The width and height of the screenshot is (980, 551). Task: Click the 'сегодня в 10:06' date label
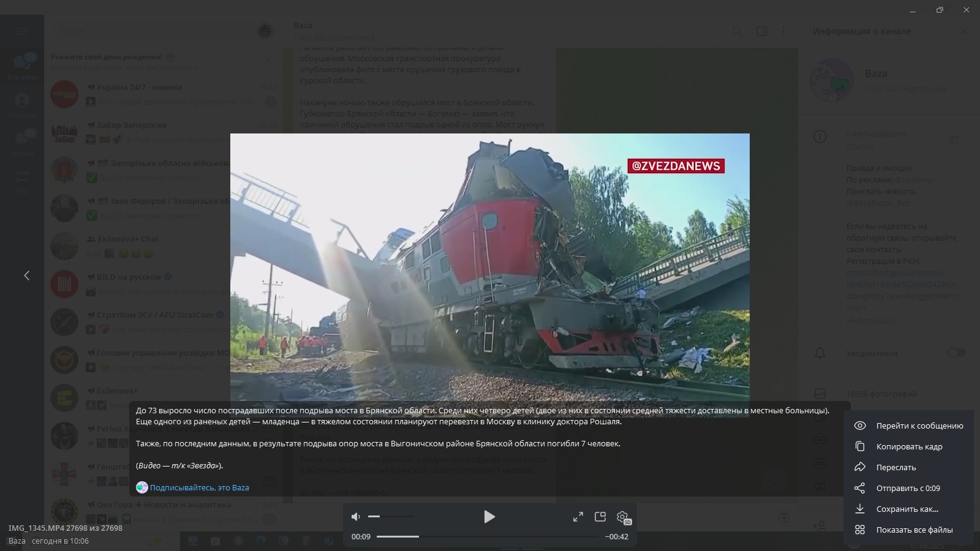click(60, 541)
